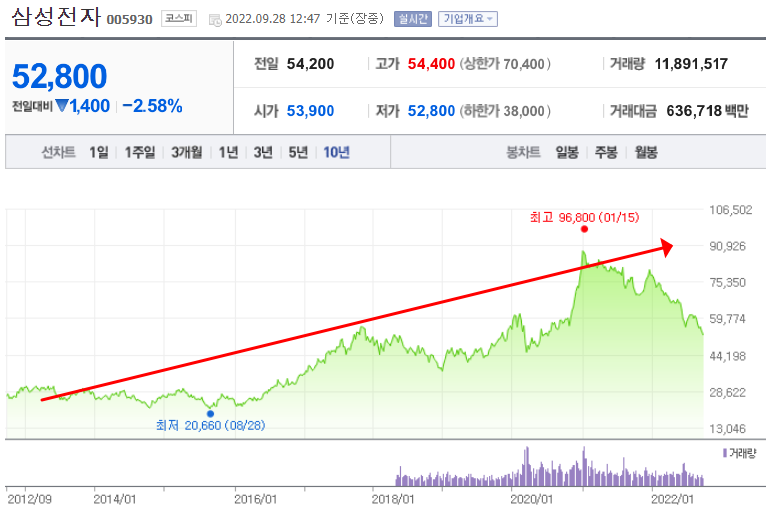766x516 pixels.
Task: Click the 시가 value 53,900
Action: (310, 111)
